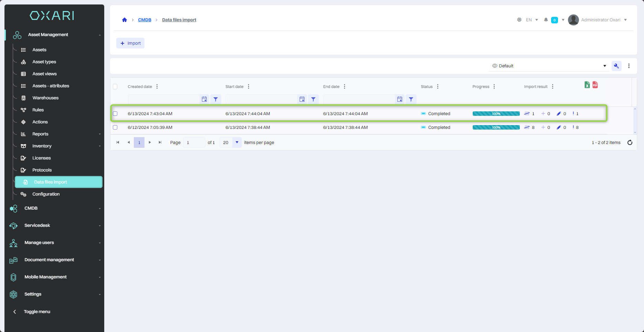
Task: Click the CMDB breadcrumb link
Action: point(144,20)
